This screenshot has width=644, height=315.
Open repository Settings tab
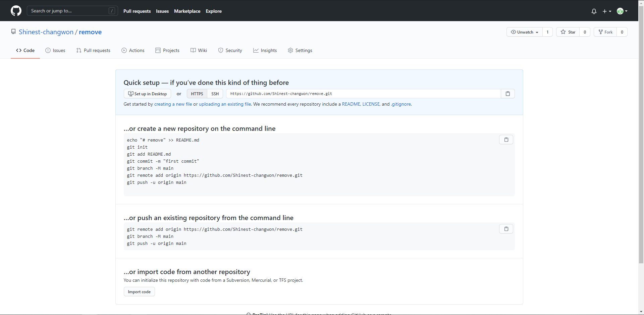pos(300,50)
